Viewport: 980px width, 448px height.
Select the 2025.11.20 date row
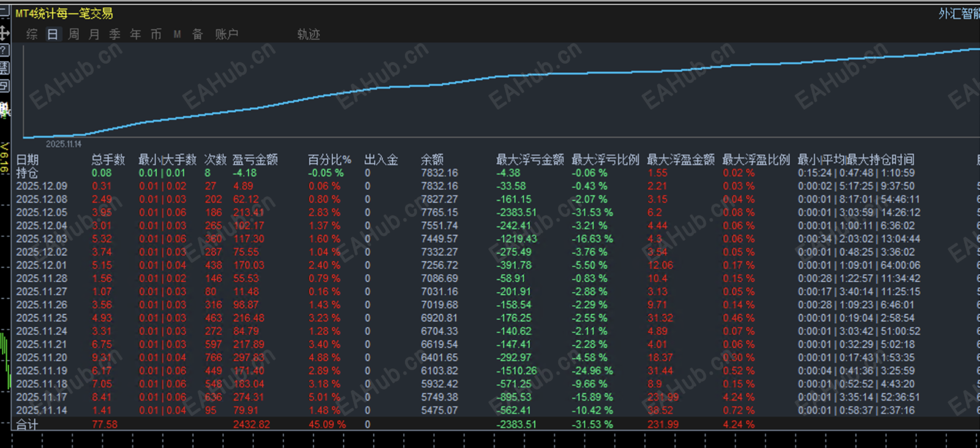(x=42, y=358)
